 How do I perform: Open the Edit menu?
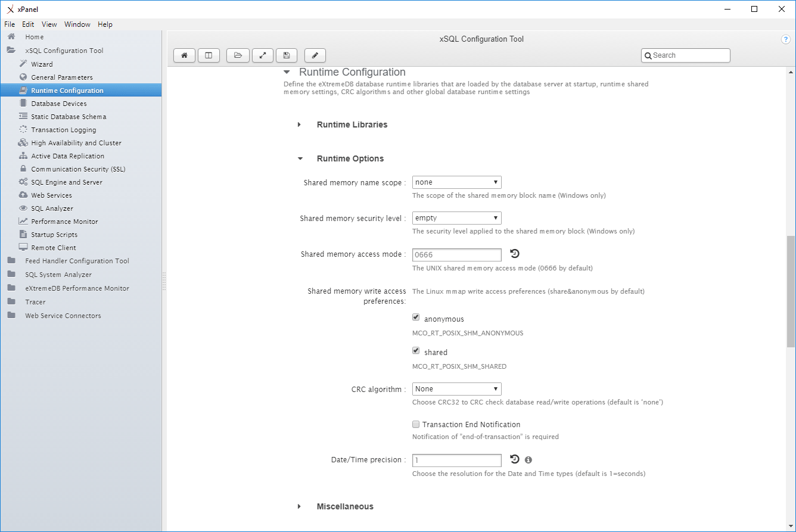(x=28, y=24)
